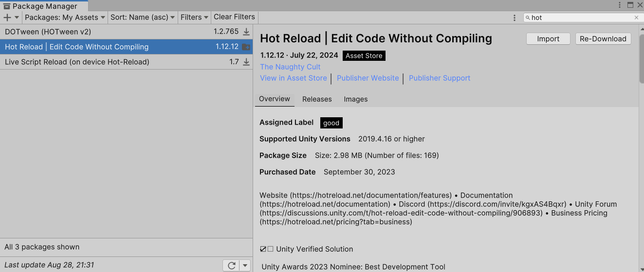Click the Last update Aug 28 status text
The image size is (644, 272).
coord(49,265)
